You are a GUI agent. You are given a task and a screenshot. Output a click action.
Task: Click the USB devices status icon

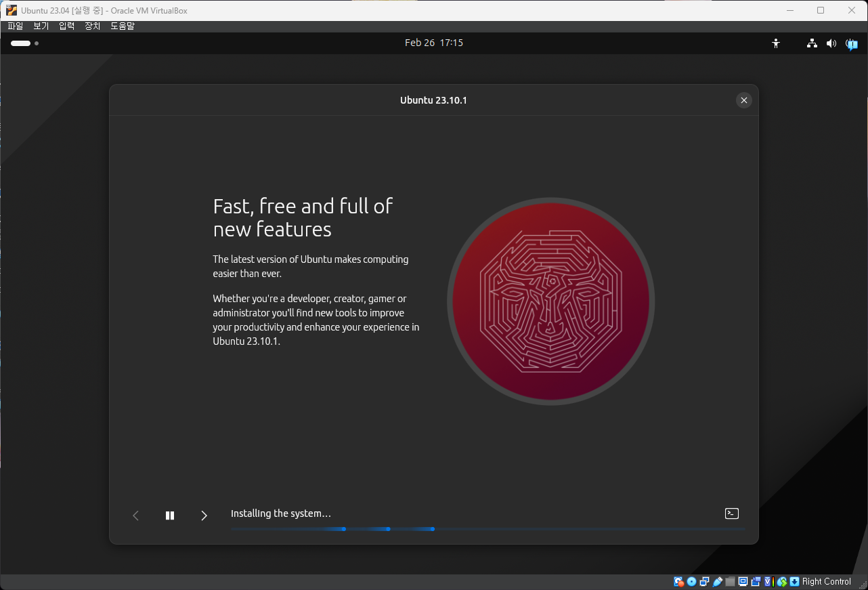[717, 581]
